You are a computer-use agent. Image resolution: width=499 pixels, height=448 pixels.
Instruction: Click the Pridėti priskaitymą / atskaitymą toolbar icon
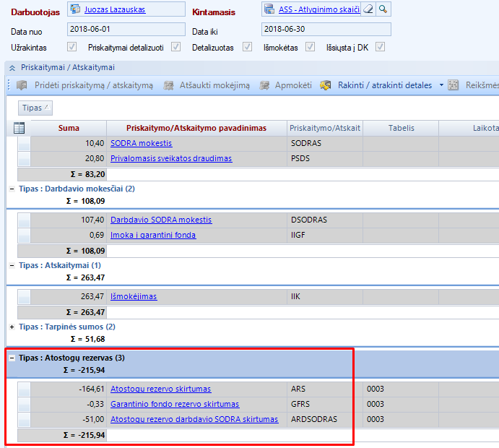coord(22,85)
